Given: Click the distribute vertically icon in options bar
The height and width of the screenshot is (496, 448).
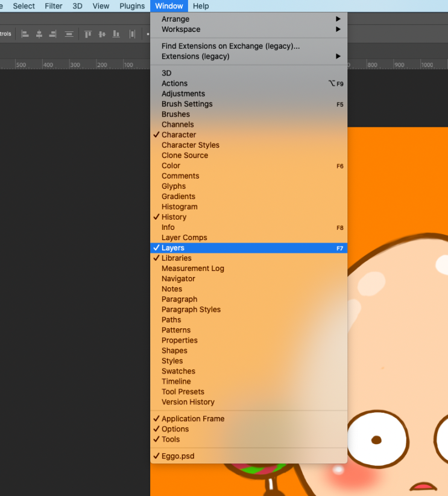Looking at the screenshot, I should 132,34.
